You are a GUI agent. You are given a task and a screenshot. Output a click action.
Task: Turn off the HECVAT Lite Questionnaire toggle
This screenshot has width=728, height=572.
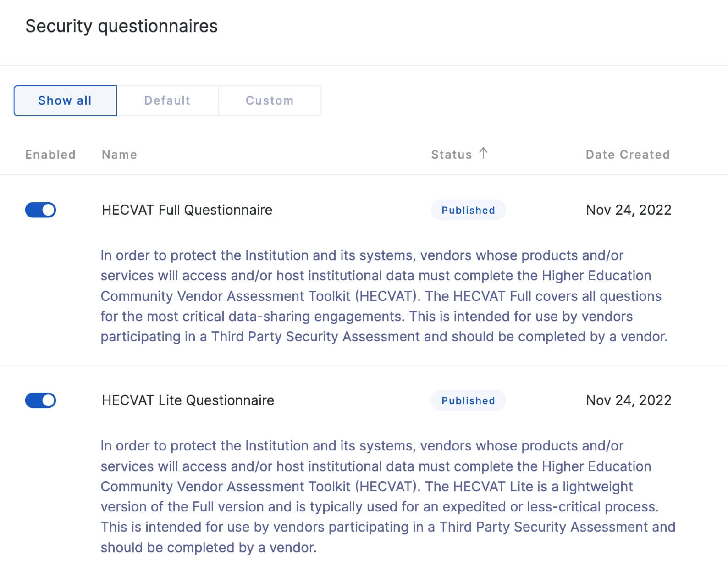pyautogui.click(x=41, y=400)
